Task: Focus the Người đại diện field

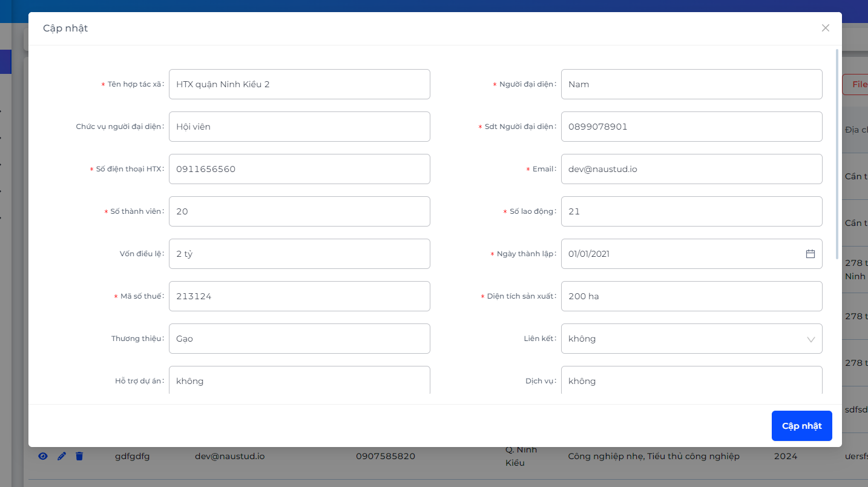Action: point(691,84)
